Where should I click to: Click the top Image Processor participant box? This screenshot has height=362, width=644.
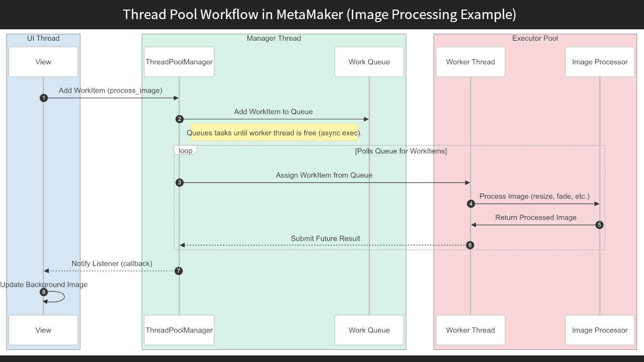(x=600, y=62)
